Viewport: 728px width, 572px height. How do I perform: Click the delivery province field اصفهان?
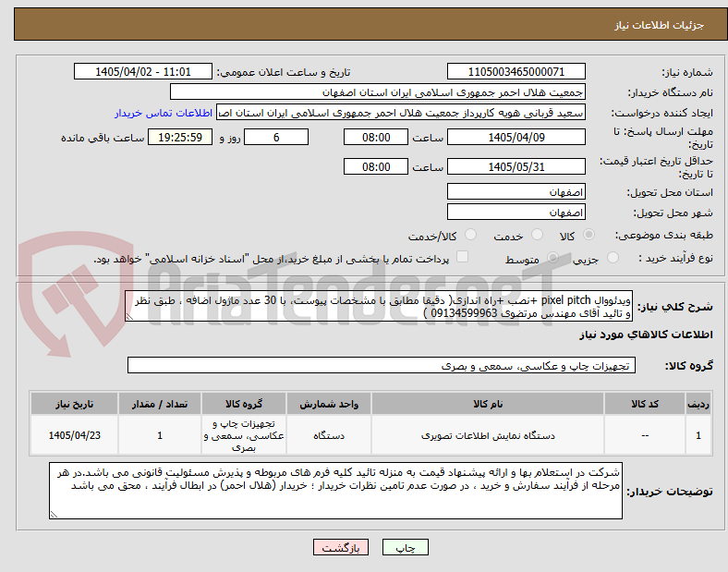516,192
